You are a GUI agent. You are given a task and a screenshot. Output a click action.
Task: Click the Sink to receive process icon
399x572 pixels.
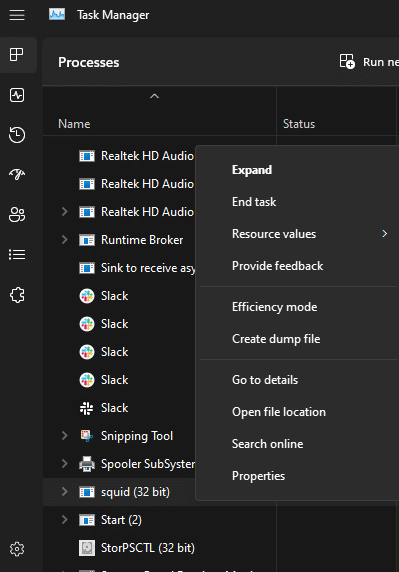87,268
